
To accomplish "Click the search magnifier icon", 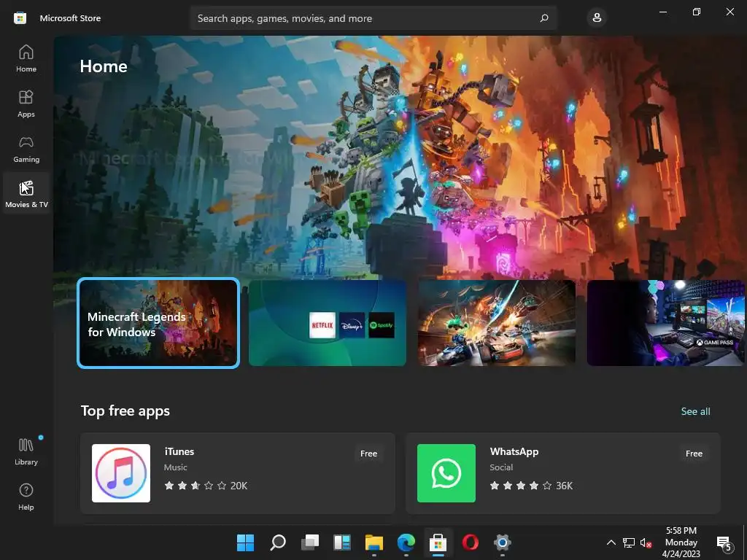I will coord(544,18).
